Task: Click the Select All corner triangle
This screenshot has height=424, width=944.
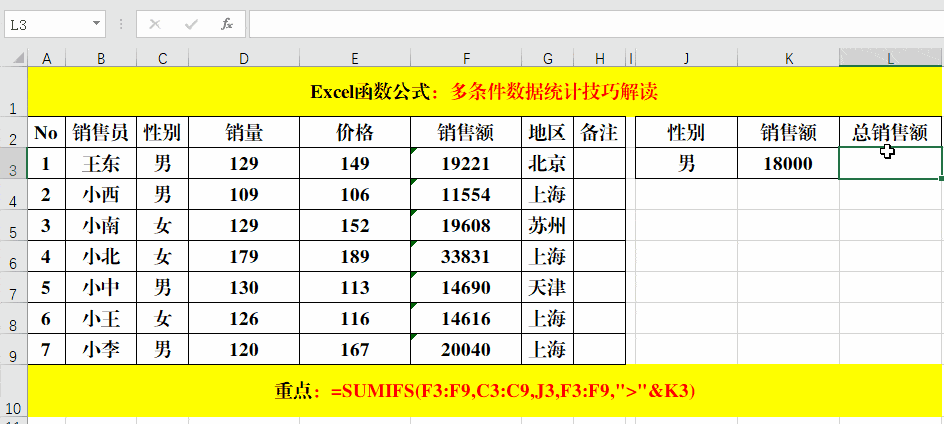Action: 14,58
